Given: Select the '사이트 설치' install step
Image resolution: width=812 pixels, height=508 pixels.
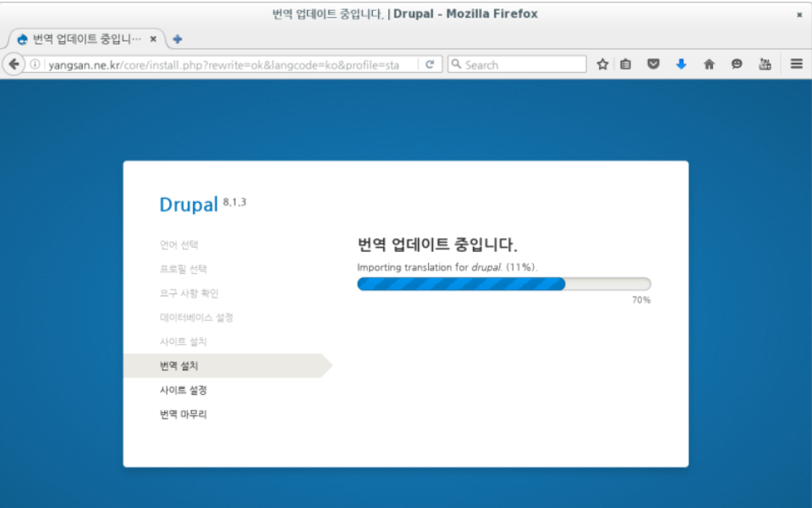Looking at the screenshot, I should coord(184,341).
